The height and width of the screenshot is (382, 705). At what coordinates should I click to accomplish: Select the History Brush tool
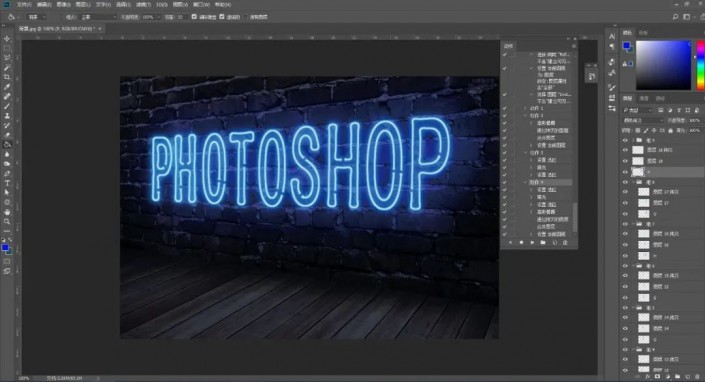[7, 125]
